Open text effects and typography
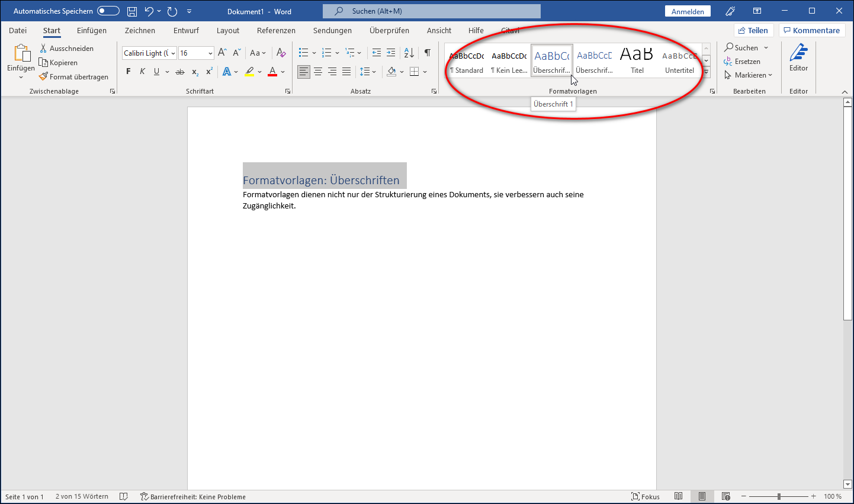This screenshot has width=854, height=504. (x=226, y=72)
